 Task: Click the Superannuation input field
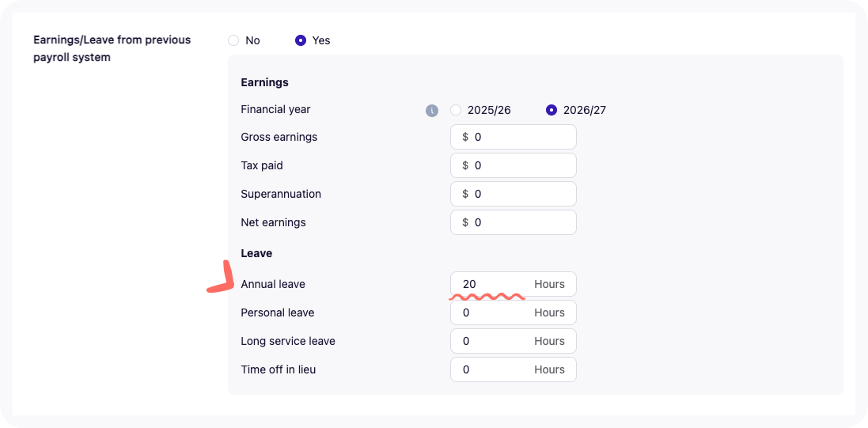pos(514,194)
